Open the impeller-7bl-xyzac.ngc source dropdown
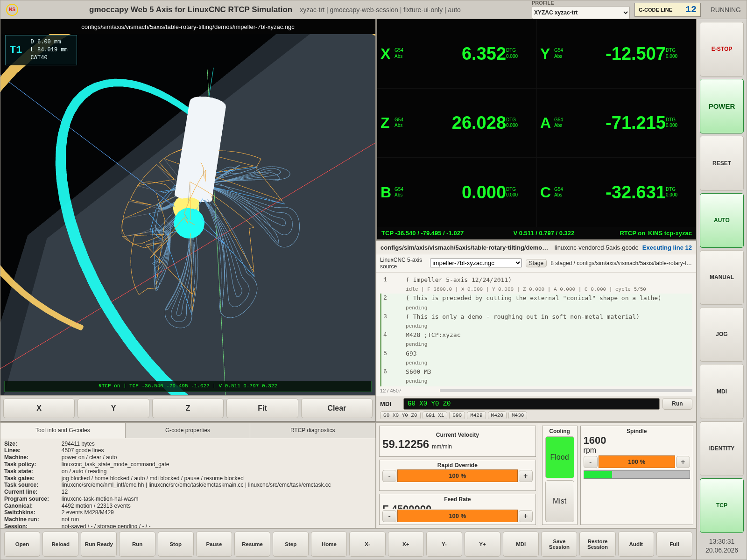 tap(476, 263)
